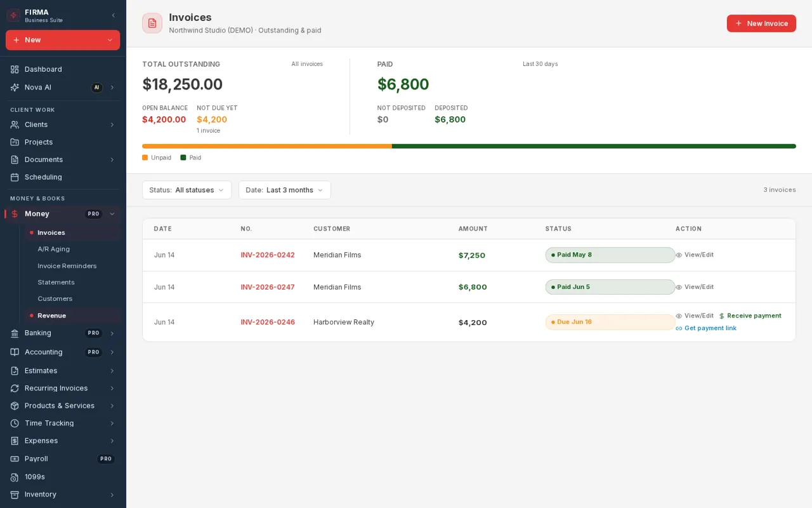Collapse the Money section chevron
Viewport: 812px width, 508px height.
112,214
